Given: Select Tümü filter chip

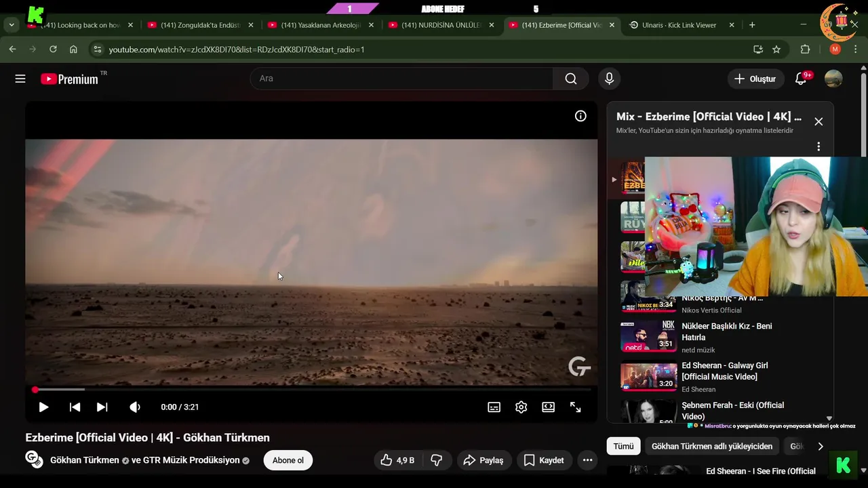Looking at the screenshot, I should coord(623,446).
